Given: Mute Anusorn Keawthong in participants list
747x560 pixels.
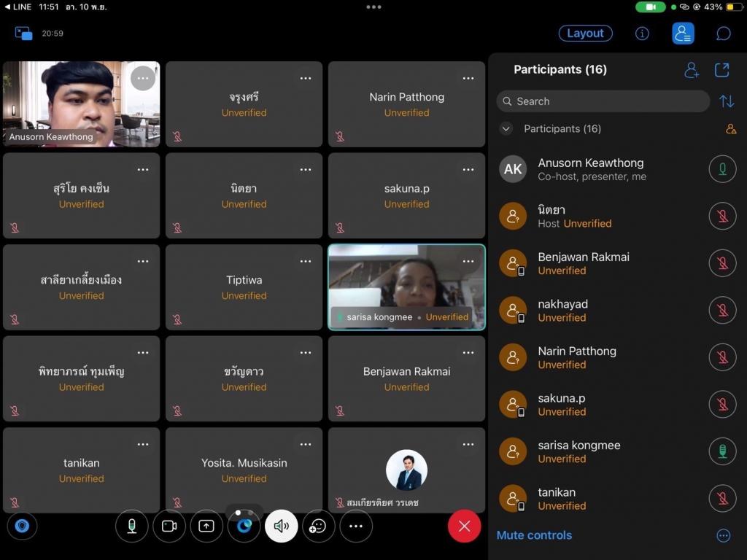Looking at the screenshot, I should pos(722,169).
